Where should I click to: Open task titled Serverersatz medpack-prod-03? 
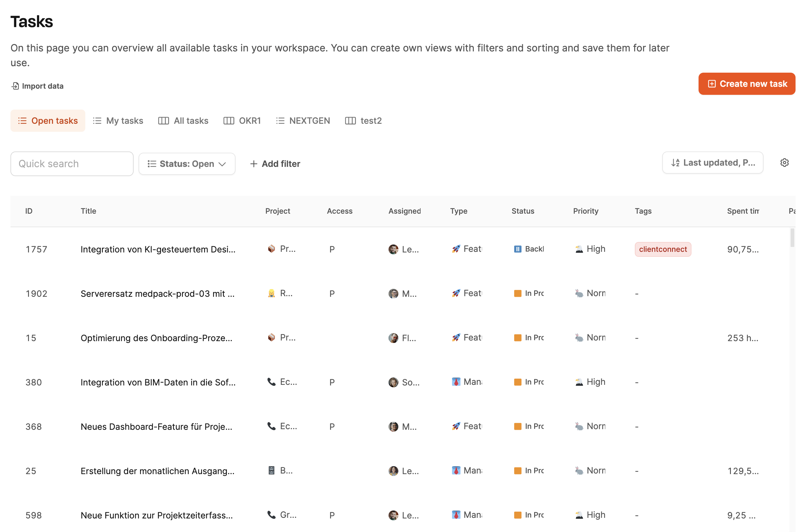point(157,294)
